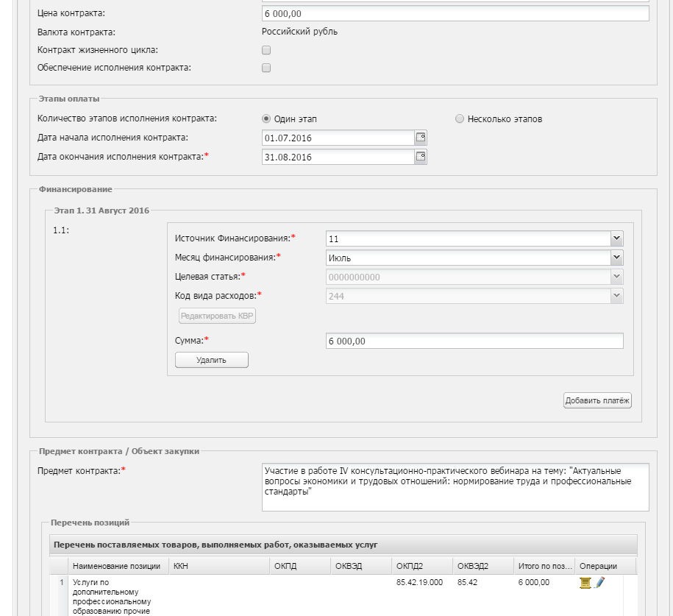Click the Предмет контракта text area
The height and width of the screenshot is (616, 673).
click(x=455, y=487)
